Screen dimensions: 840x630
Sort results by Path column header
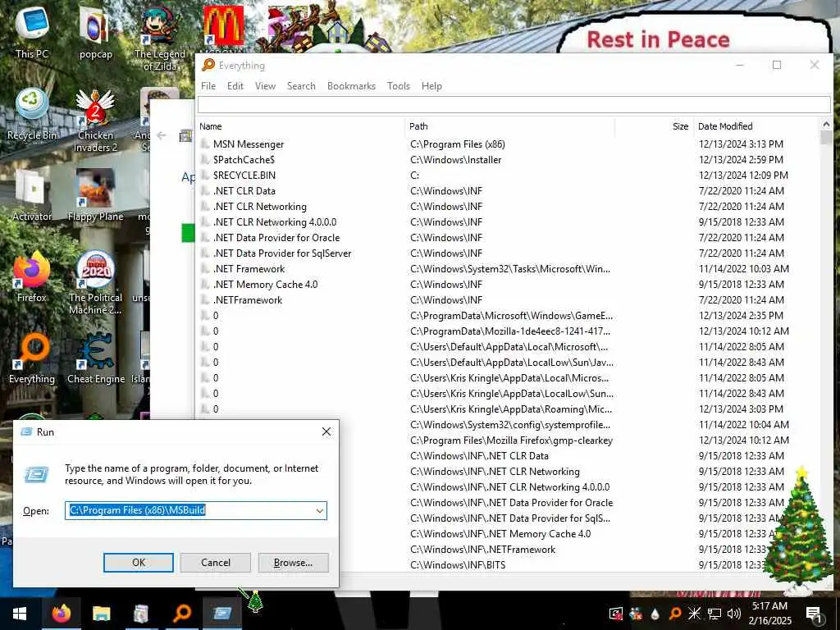(510, 126)
